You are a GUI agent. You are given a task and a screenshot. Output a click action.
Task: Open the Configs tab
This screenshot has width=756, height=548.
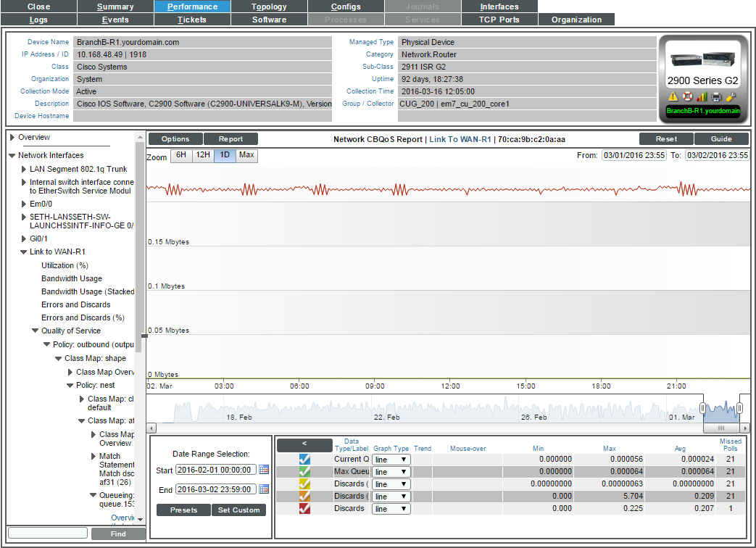point(346,7)
